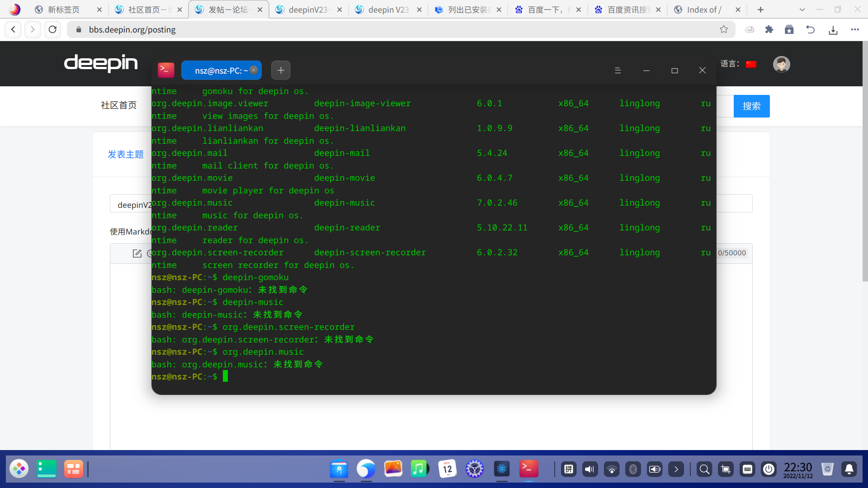Viewport: 868px width, 488px height.
Task: Open a new browser tab
Action: coord(760,9)
